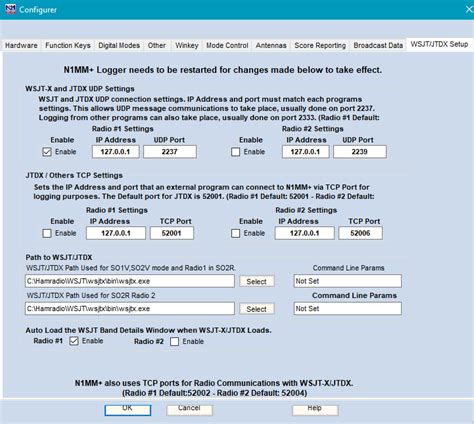
Task: Edit Radio #2 UDP Port 2239 field
Action: [360, 152]
